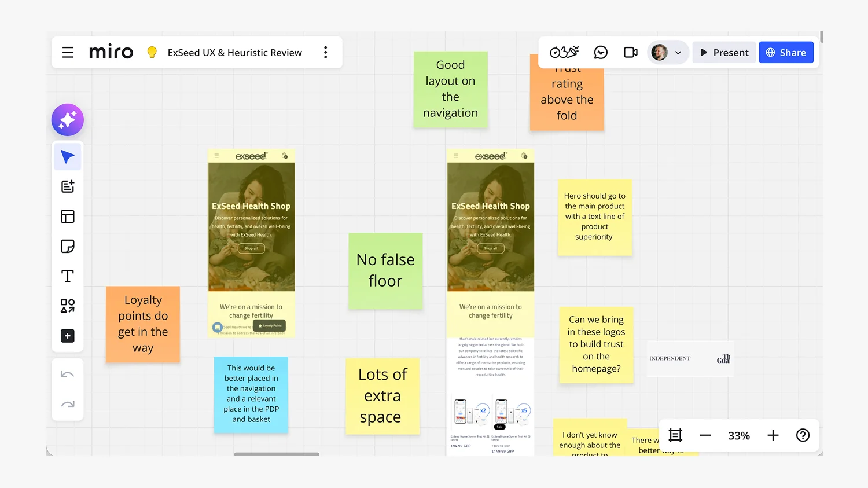Select the blue 'This would be better placed' sticky

click(x=251, y=395)
